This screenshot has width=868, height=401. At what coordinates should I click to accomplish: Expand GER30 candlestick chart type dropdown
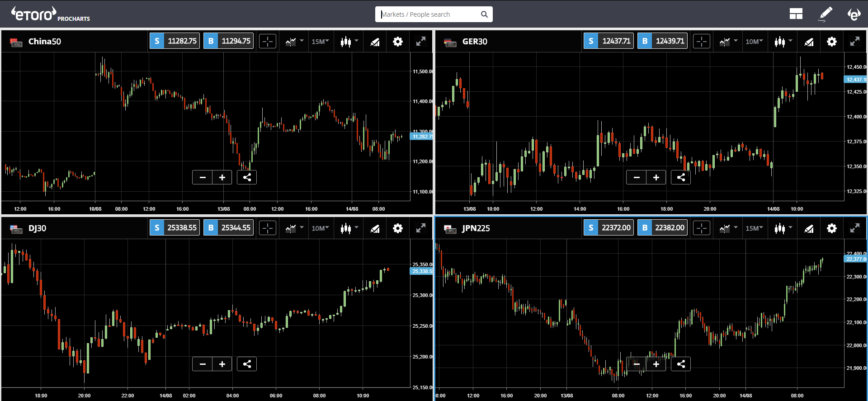[783, 42]
